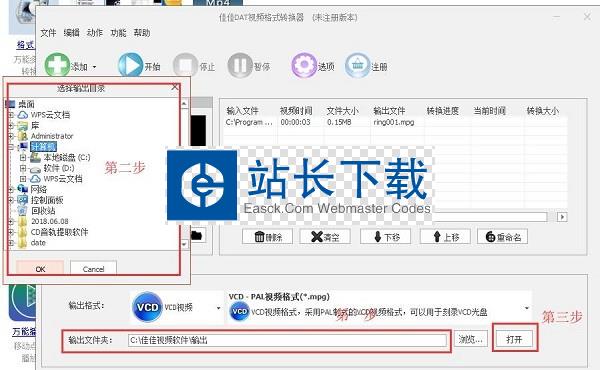Click the output folder path field
Image resolution: width=600 pixels, height=370 pixels.
tap(287, 340)
